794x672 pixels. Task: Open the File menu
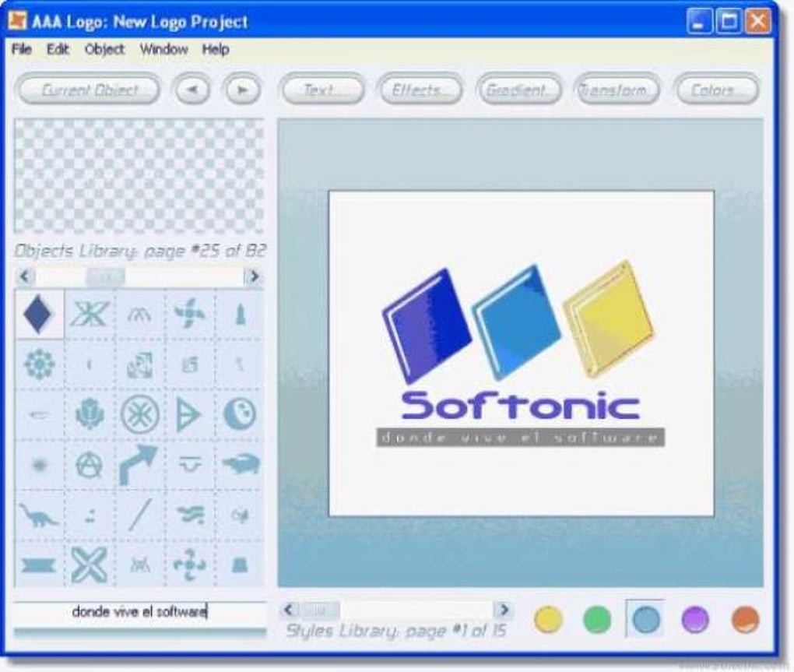21,49
